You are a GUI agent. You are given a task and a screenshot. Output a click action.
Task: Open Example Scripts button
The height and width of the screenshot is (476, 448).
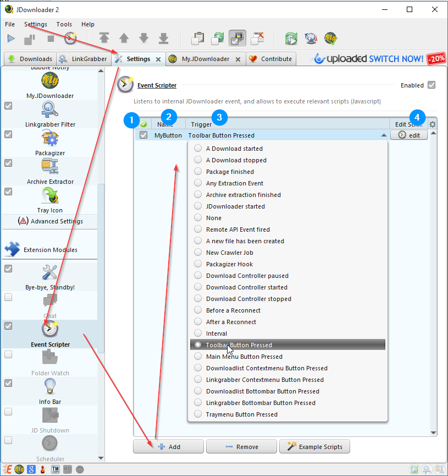(x=314, y=446)
